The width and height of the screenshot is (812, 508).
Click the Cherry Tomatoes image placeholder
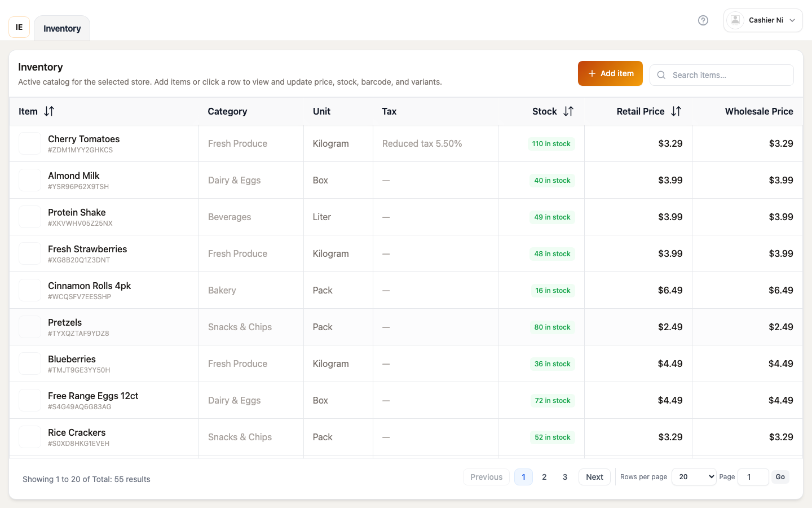30,143
